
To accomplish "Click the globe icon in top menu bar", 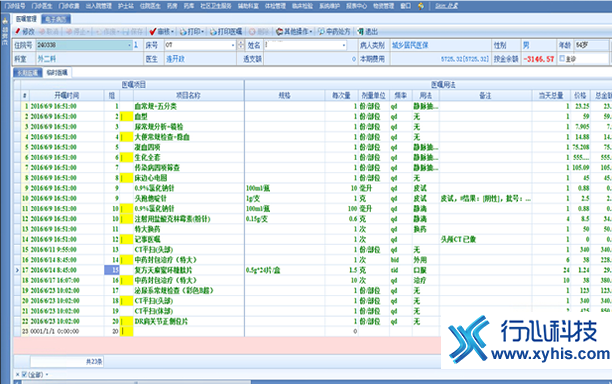I will click(421, 6).
